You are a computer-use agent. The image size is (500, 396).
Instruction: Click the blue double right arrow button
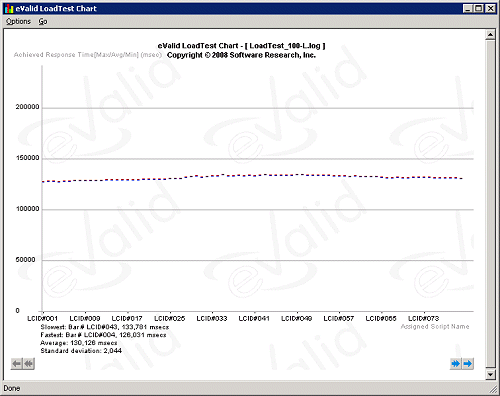click(x=456, y=363)
